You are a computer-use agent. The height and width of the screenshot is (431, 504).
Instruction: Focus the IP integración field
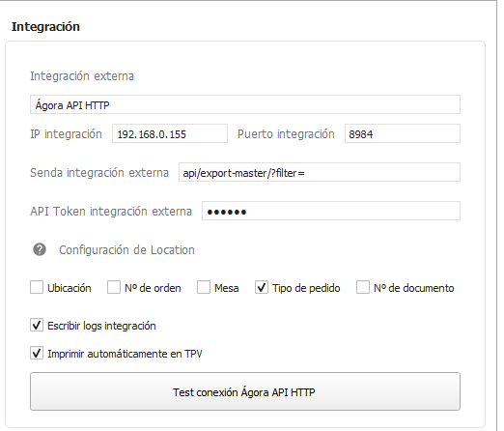(170, 133)
